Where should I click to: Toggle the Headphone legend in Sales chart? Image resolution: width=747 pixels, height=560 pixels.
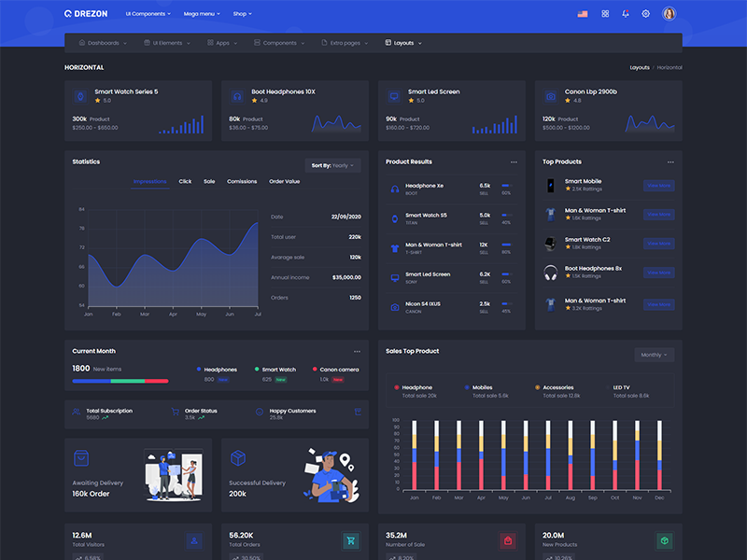(416, 387)
